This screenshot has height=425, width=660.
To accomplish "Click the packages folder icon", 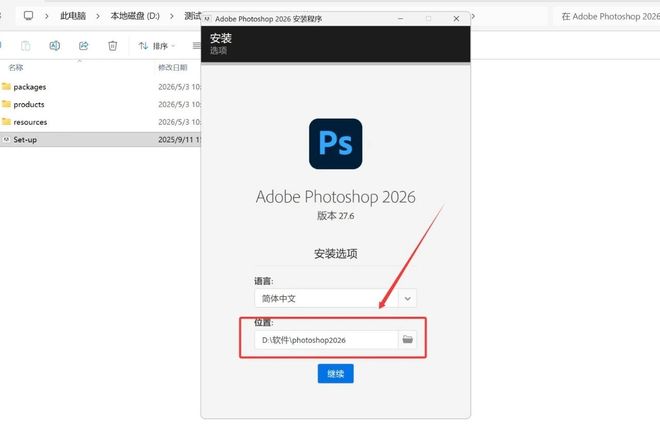I will pos(6,86).
